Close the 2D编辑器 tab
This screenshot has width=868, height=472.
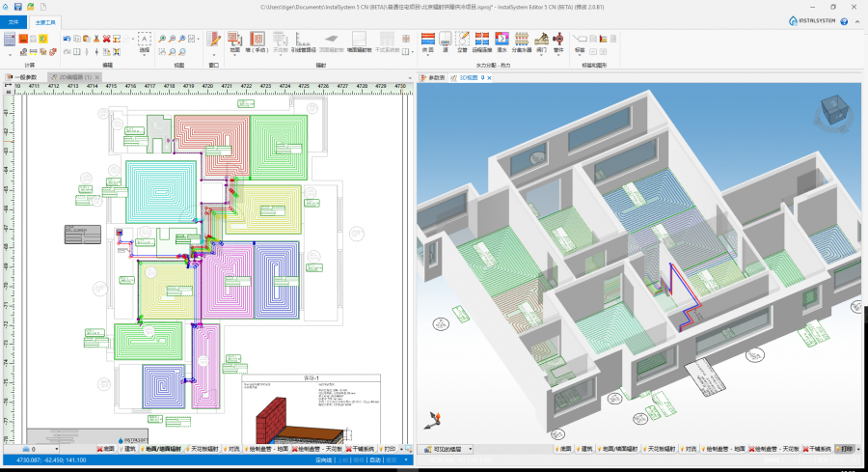(x=99, y=77)
